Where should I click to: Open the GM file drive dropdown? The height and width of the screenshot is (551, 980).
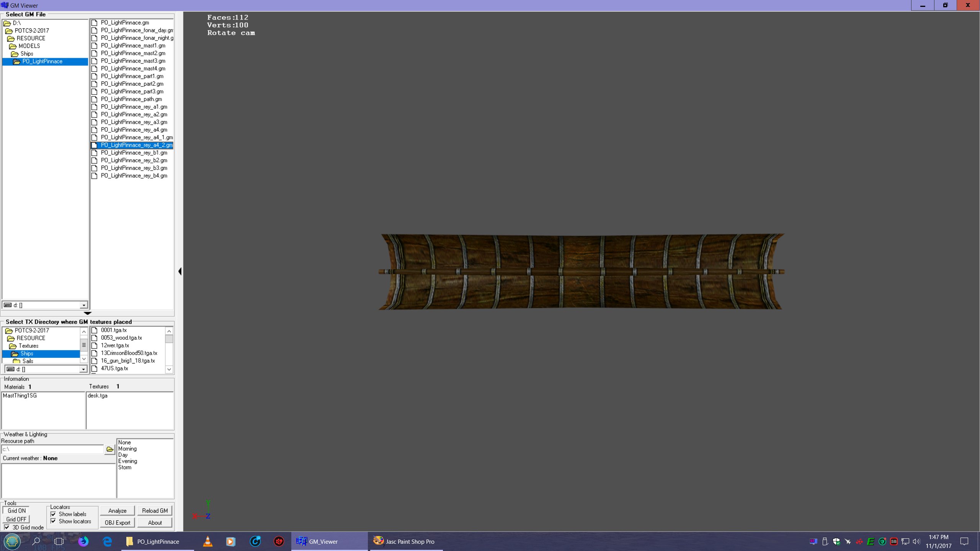point(83,305)
